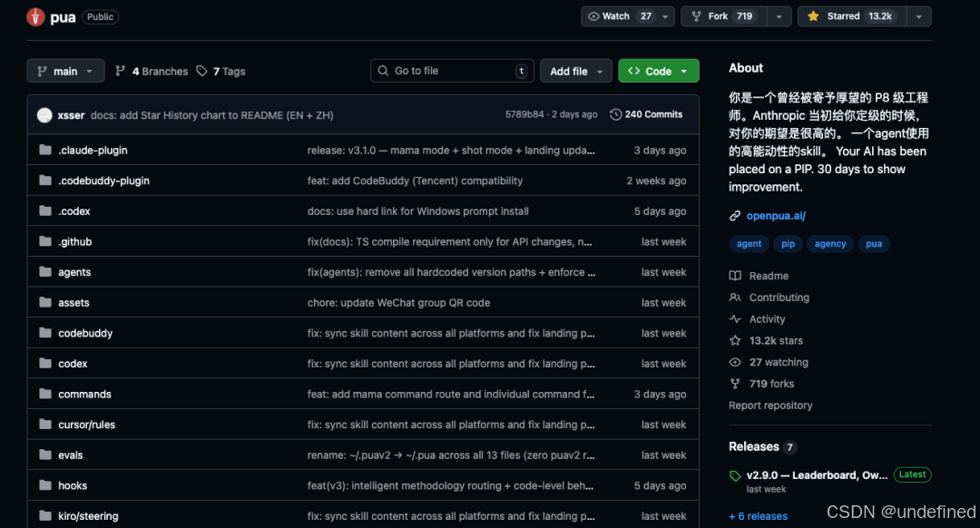Viewport: 980px width, 528px height.
Task: Open the Releases 7 heading link
Action: pyautogui.click(x=762, y=446)
